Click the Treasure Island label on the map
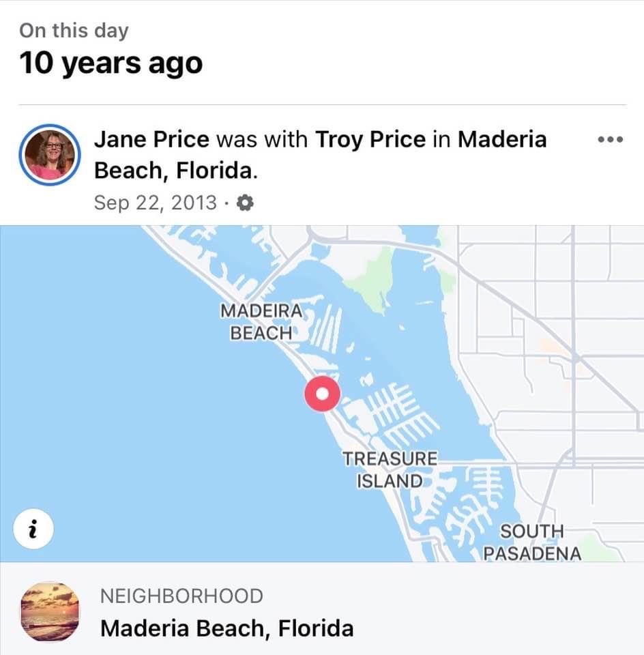Image resolution: width=644 pixels, height=655 pixels. [x=390, y=469]
